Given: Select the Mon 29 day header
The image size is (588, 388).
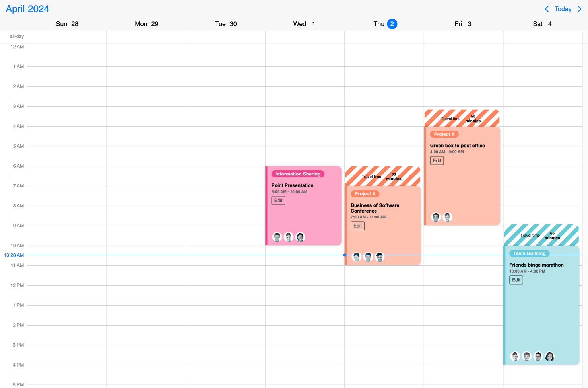Looking at the screenshot, I should tap(147, 24).
